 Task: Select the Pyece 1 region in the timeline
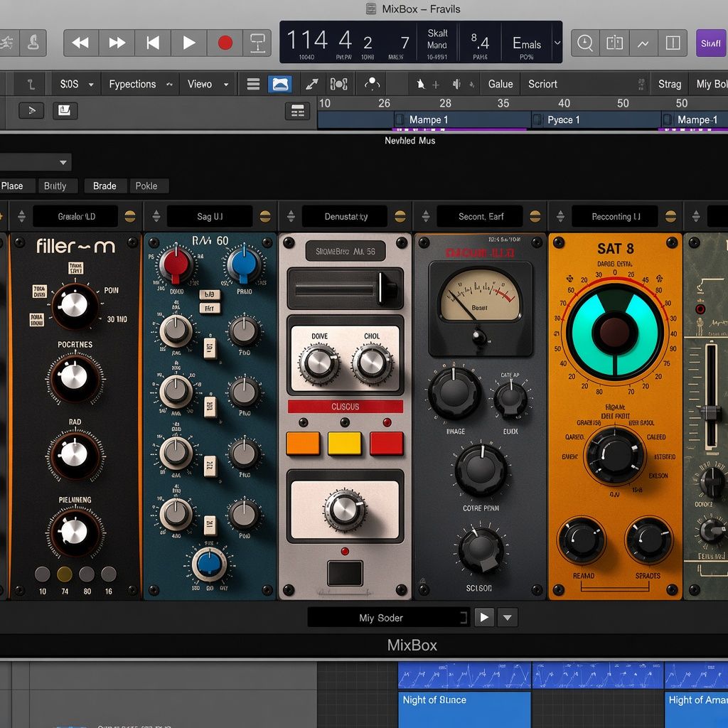[596, 119]
